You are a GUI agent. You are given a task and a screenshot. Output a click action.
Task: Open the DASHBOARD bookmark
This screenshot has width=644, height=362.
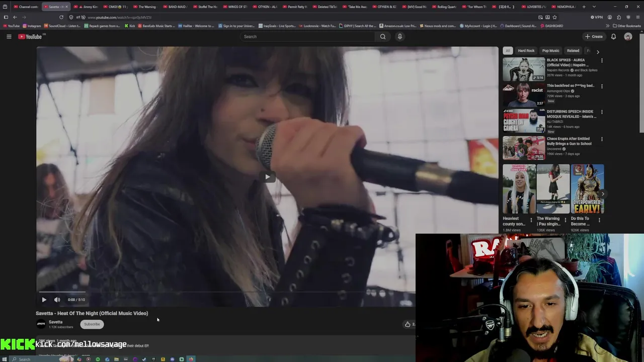tap(551, 26)
